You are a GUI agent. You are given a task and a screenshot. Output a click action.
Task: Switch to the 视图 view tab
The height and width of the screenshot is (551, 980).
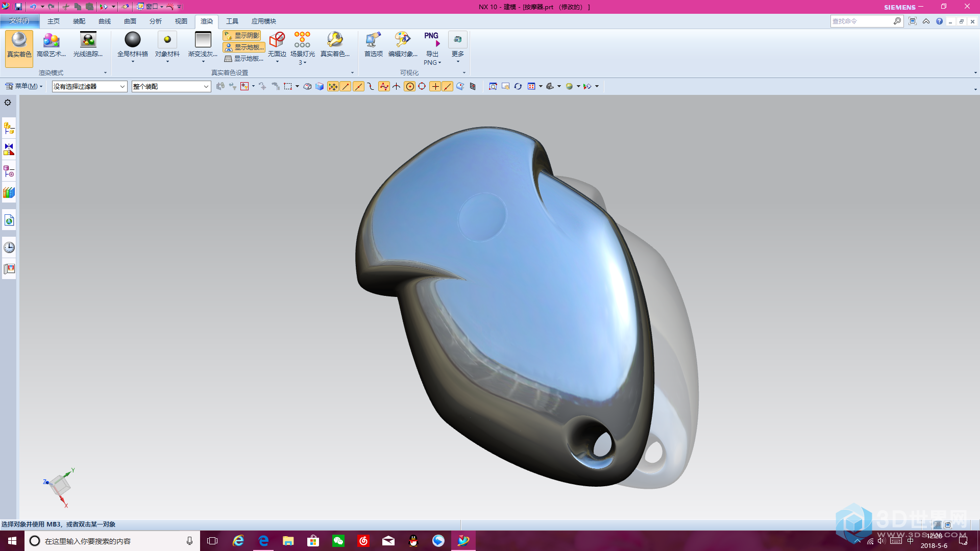click(181, 21)
